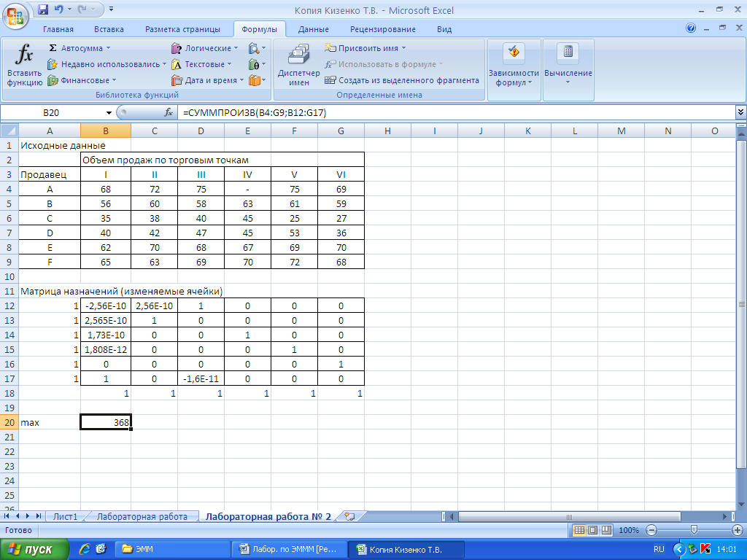
Task: Click the Вставить функцию fx ribbon button
Action: tap(25, 66)
